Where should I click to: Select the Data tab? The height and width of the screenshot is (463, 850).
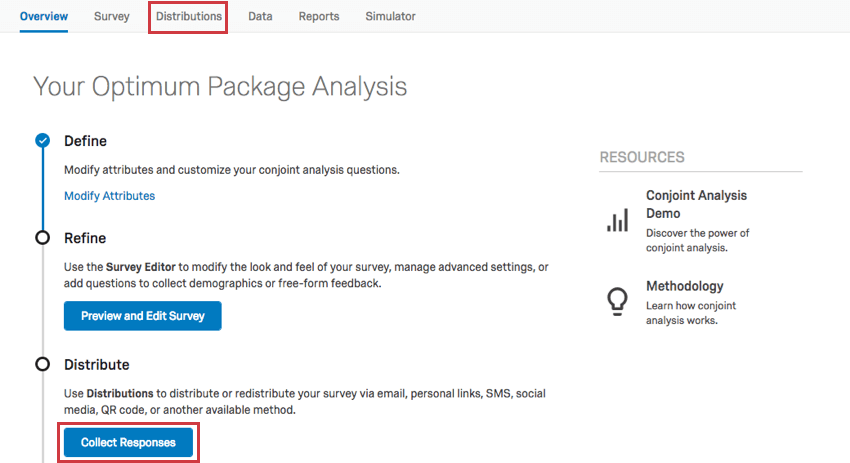tap(260, 17)
